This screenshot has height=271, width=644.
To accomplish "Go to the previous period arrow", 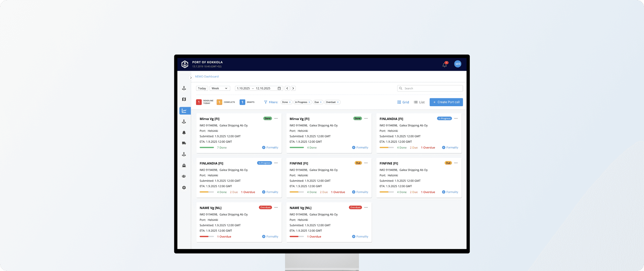I will point(287,89).
